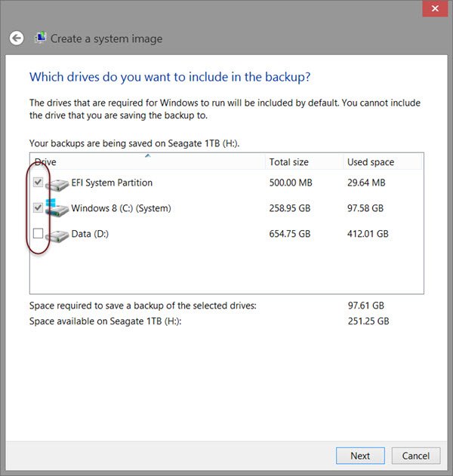
Task: Toggle the Windows 8 (C:) checkbox
Action: pyautogui.click(x=39, y=207)
